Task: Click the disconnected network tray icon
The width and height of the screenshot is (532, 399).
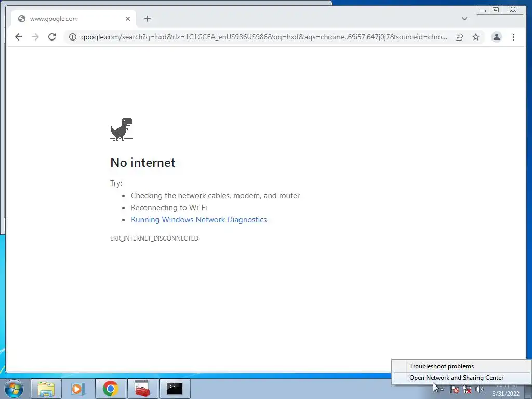Action: point(467,390)
